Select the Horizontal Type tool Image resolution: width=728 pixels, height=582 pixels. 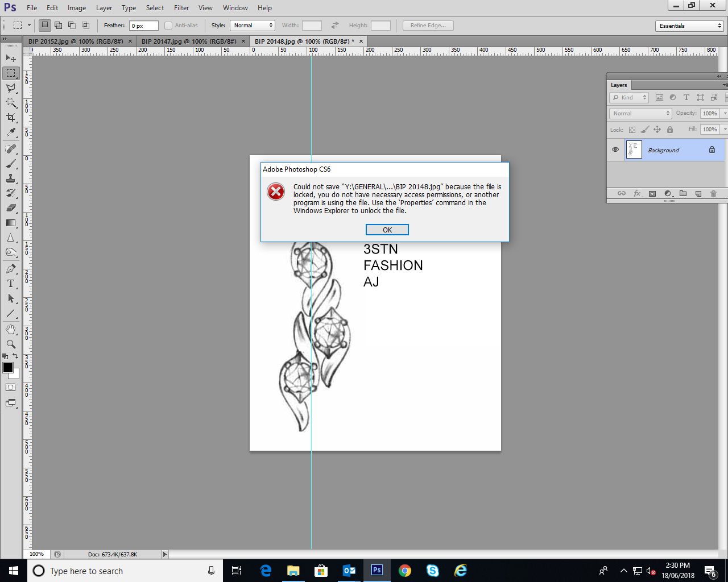coord(11,284)
